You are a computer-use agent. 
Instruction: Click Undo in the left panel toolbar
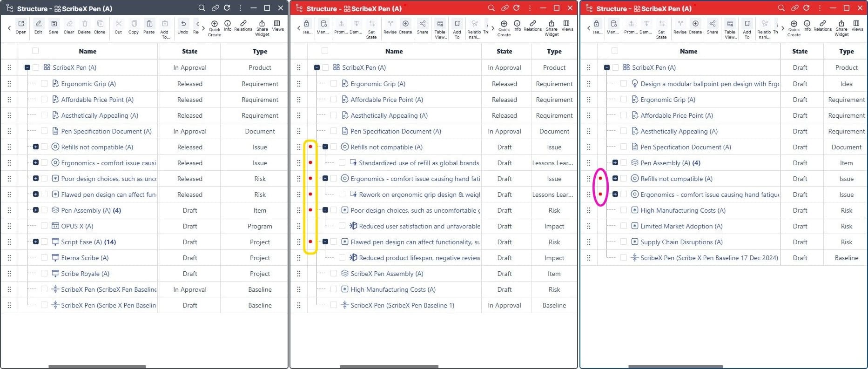pos(183,27)
